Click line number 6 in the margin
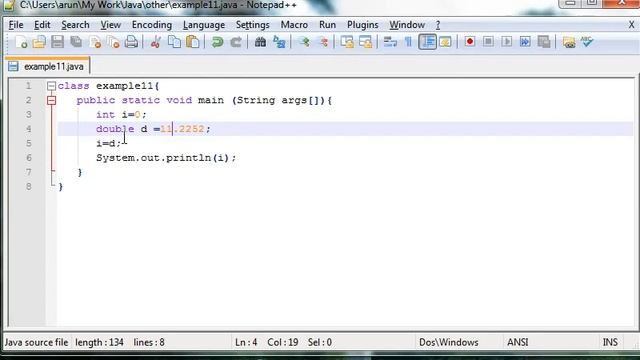Viewport: 640px width, 360px height. [x=29, y=158]
